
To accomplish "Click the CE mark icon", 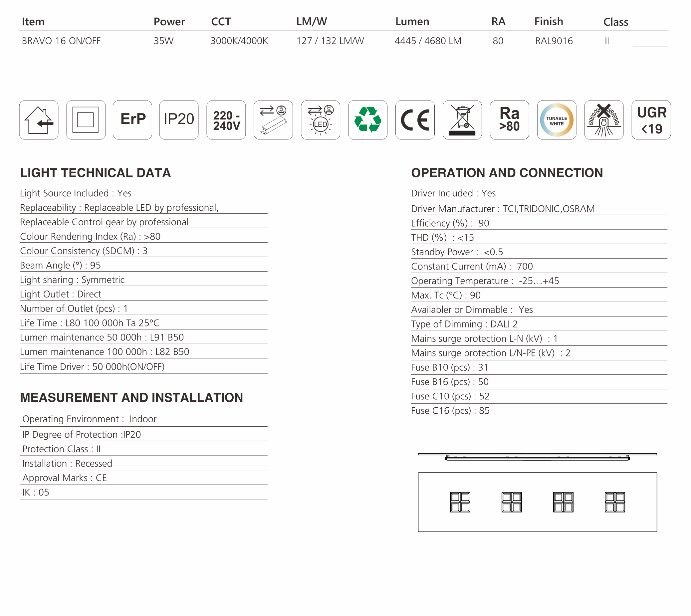I will [x=415, y=120].
